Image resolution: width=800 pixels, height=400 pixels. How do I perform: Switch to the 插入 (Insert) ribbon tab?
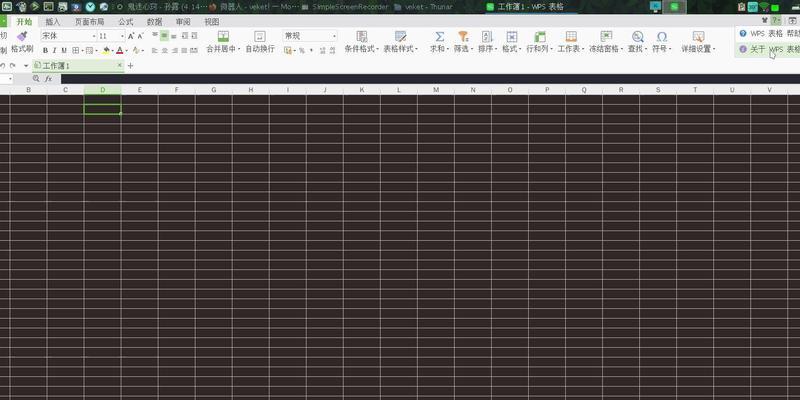53,22
